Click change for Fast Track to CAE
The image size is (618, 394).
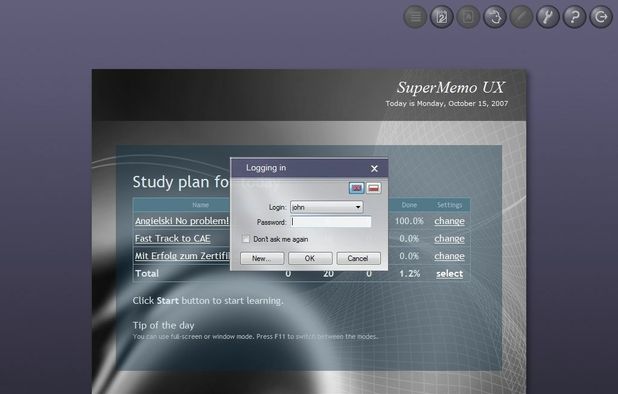point(449,239)
